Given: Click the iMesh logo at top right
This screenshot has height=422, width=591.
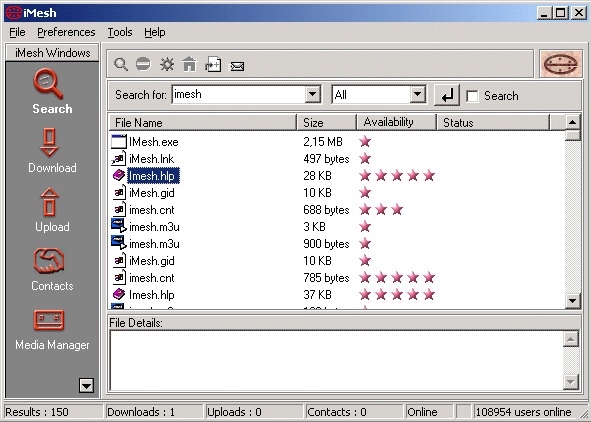Looking at the screenshot, I should pos(560,64).
